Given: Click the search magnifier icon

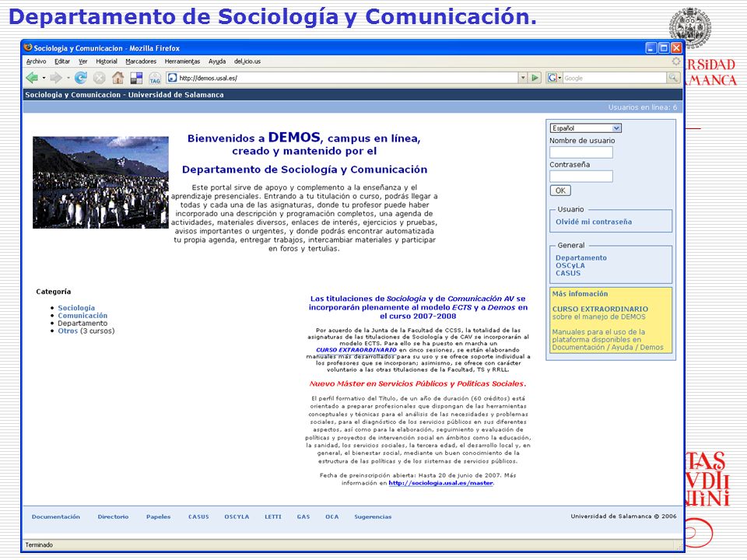Looking at the screenshot, I should point(672,78).
